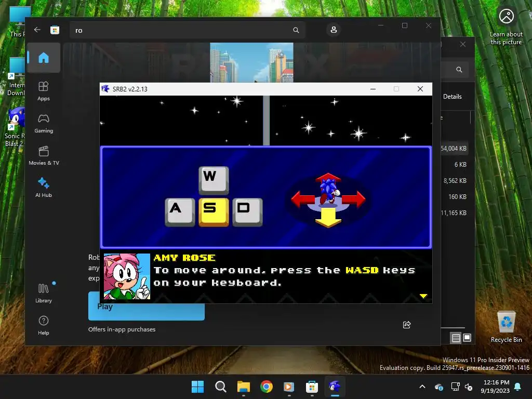532x399 pixels.
Task: Open the Store user account profile
Action: (x=334, y=30)
